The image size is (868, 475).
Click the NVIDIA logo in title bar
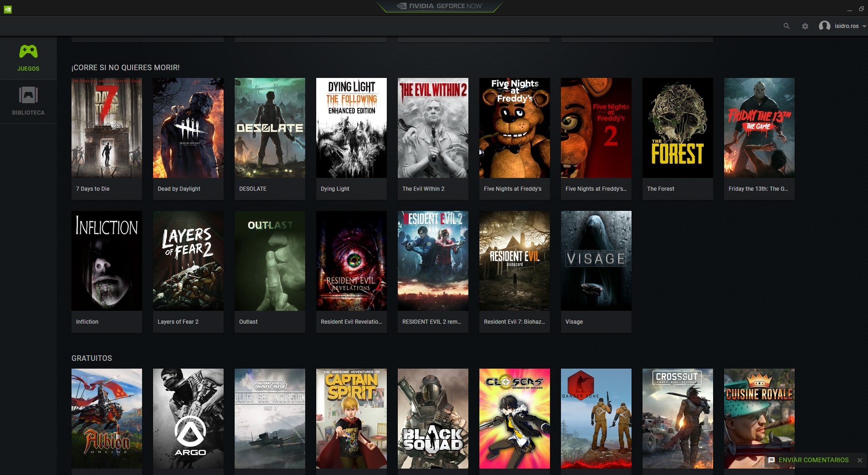[8, 9]
